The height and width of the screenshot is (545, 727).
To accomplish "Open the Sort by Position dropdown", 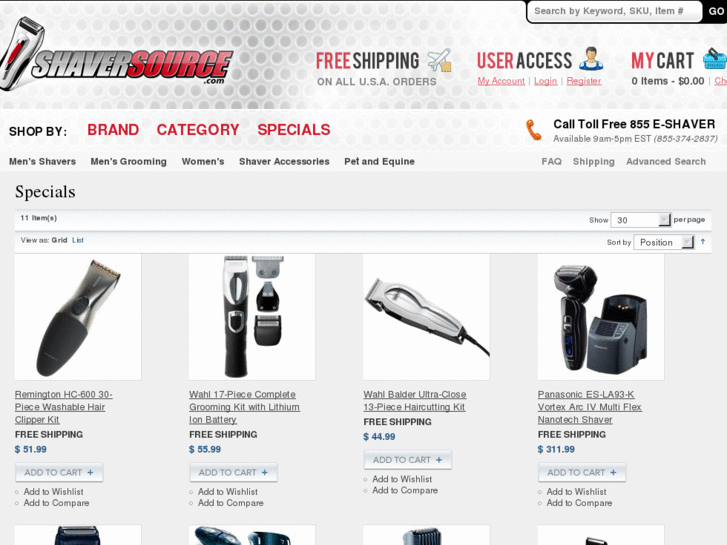I will (x=664, y=242).
